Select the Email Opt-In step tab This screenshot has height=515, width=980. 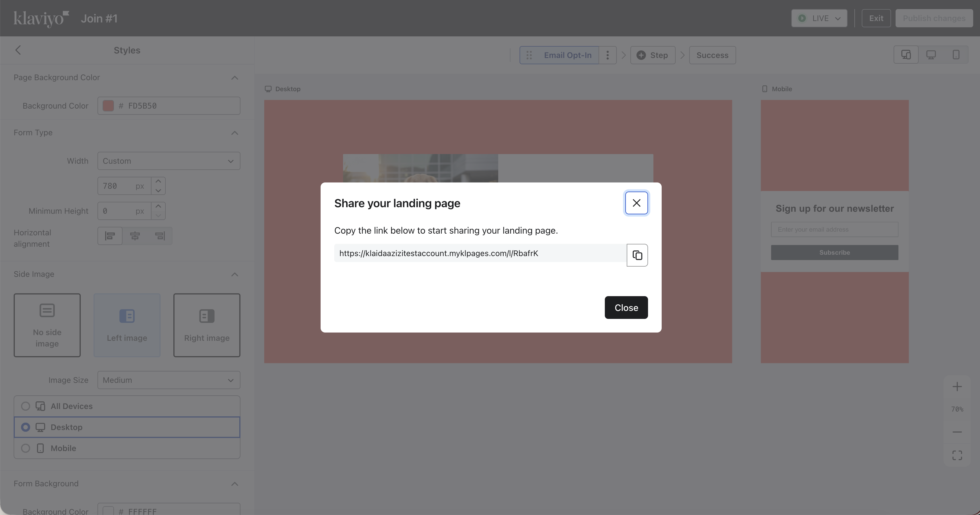point(567,55)
